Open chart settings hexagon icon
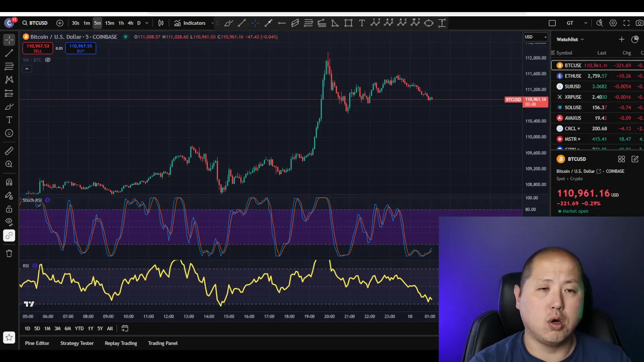The image size is (644, 362). (x=613, y=23)
